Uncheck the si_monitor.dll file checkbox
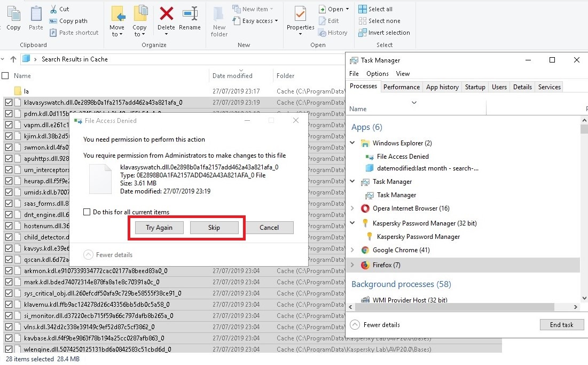Screen dimensions: 588x365 pos(9,315)
